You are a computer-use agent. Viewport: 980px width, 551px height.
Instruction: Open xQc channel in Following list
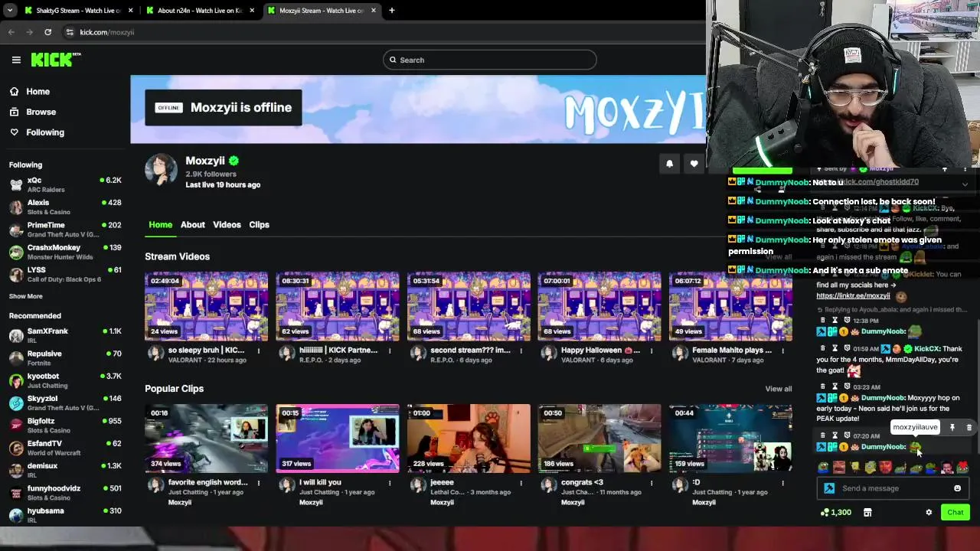point(65,184)
